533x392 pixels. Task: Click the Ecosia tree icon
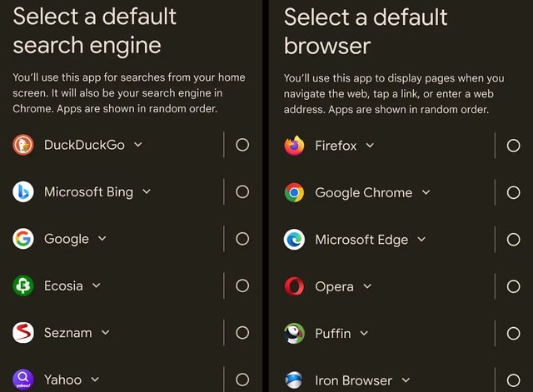[23, 285]
